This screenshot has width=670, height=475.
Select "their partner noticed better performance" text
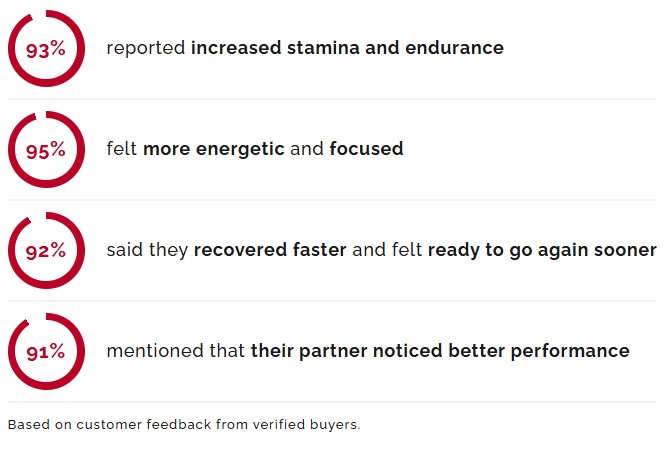coord(440,351)
